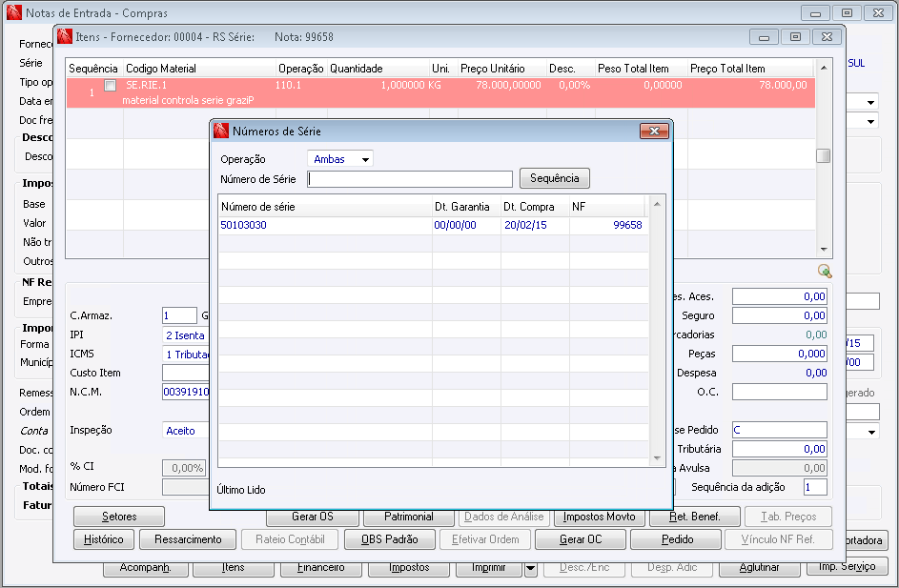899x588 pixels.
Task: Select serial number 50103030 row
Action: tap(433, 225)
